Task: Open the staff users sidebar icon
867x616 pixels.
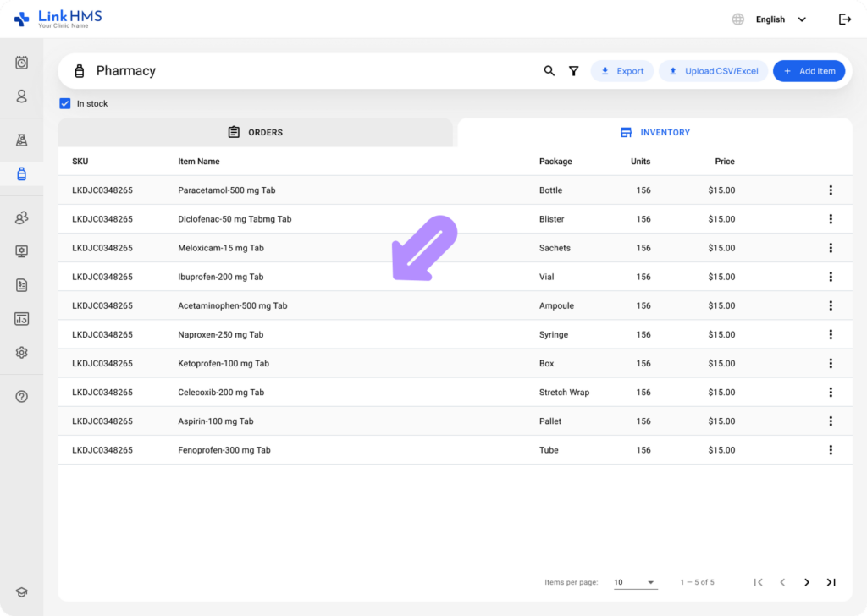Action: (21, 217)
